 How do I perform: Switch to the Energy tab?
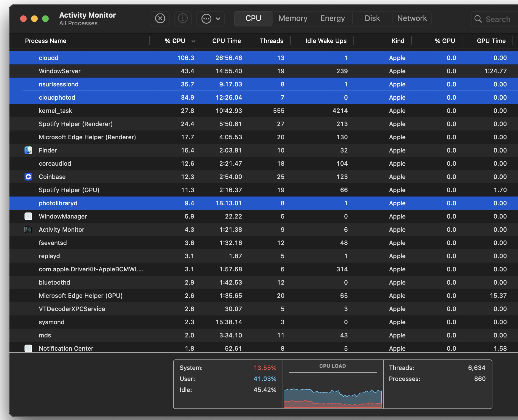click(332, 18)
